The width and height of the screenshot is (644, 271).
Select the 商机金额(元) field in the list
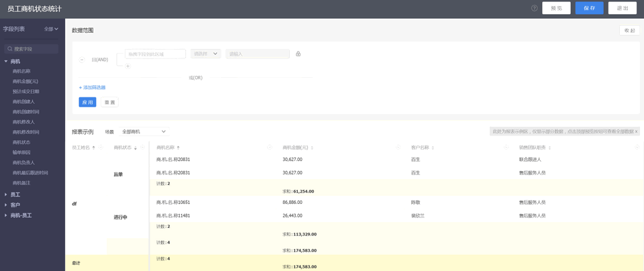pyautogui.click(x=25, y=81)
